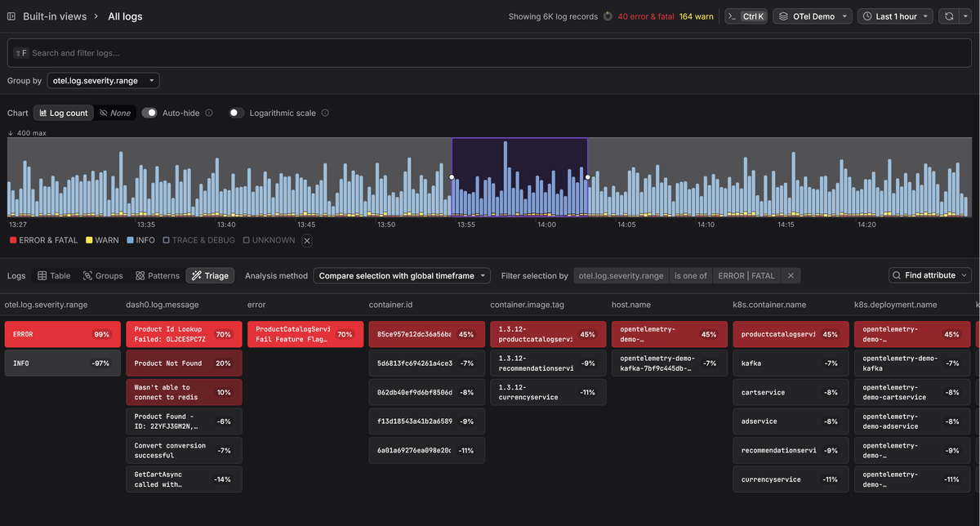Switch to Table logs view

click(54, 275)
